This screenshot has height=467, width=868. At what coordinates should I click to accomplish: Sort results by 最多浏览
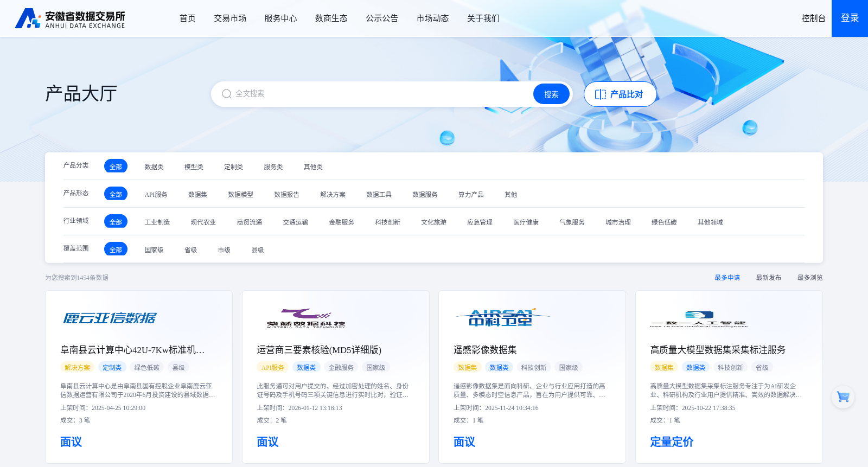pyautogui.click(x=810, y=278)
